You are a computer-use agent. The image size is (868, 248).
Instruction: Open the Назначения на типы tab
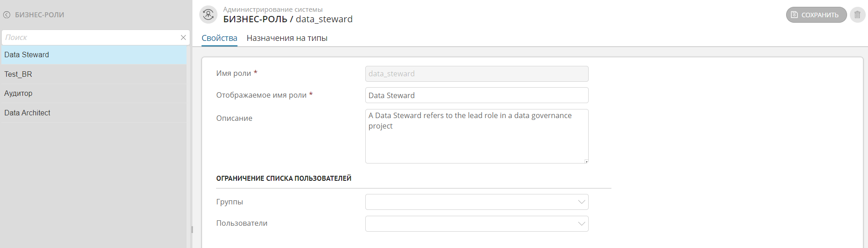(287, 38)
